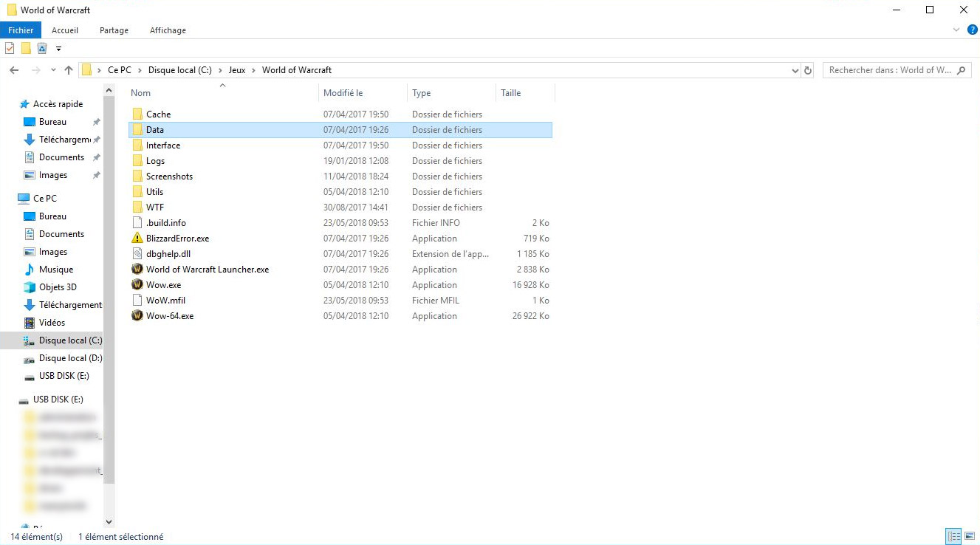
Task: Switch to details view icon in status bar
Action: 953,536
